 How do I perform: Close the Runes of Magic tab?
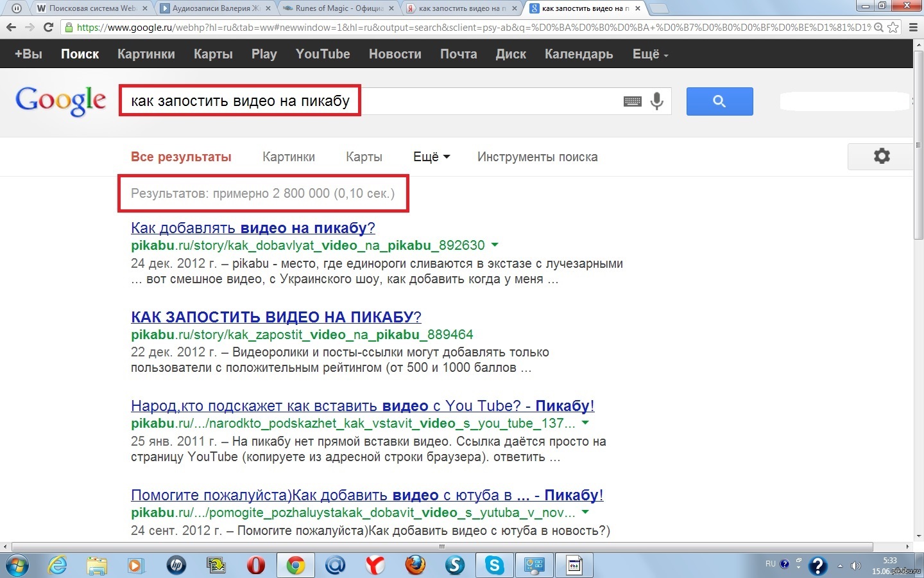(x=391, y=9)
